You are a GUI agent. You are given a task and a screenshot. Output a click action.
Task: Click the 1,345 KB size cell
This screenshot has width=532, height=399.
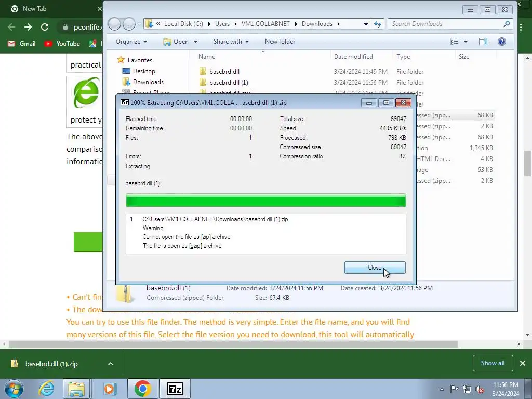(x=481, y=148)
